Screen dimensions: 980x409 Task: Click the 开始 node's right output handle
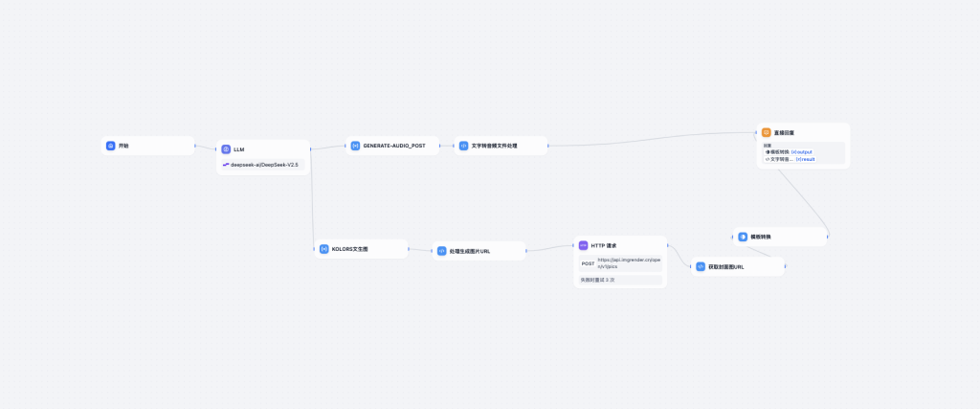click(195, 147)
